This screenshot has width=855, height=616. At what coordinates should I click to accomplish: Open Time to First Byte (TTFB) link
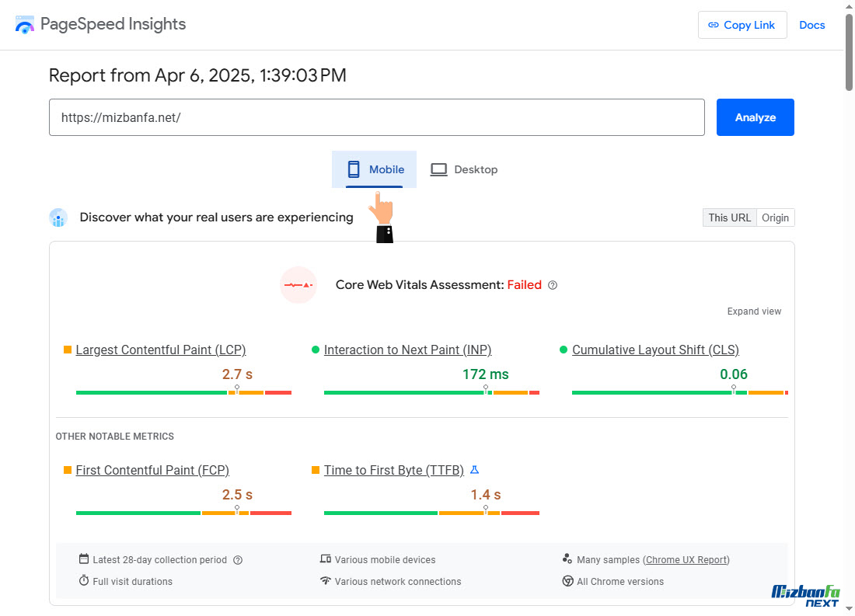click(x=394, y=471)
